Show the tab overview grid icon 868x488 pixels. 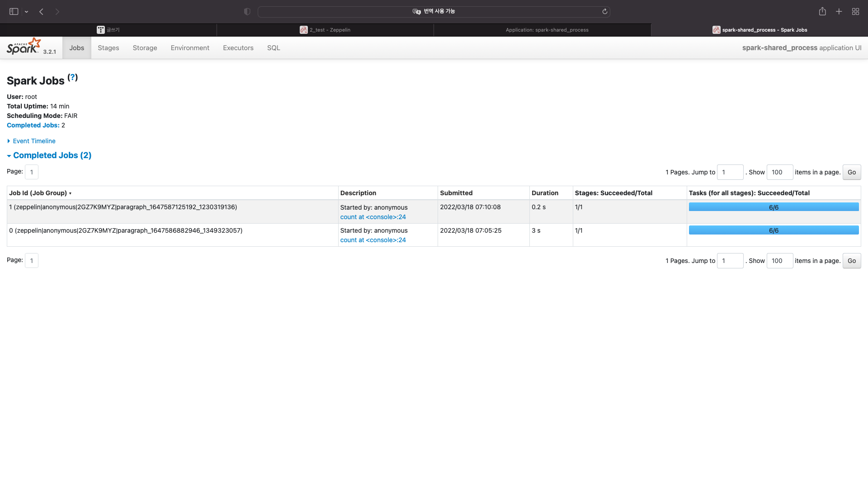(855, 12)
